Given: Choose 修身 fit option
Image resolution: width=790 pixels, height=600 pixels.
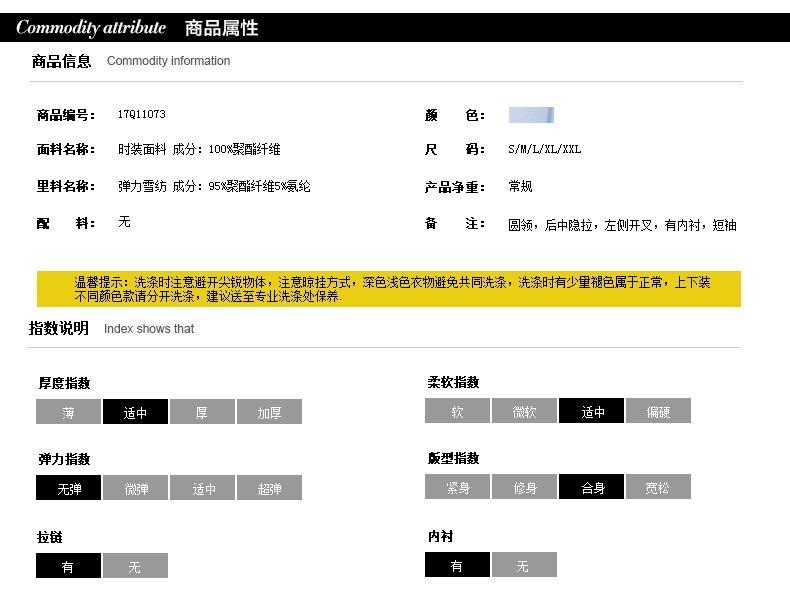Looking at the screenshot, I should pyautogui.click(x=524, y=488).
